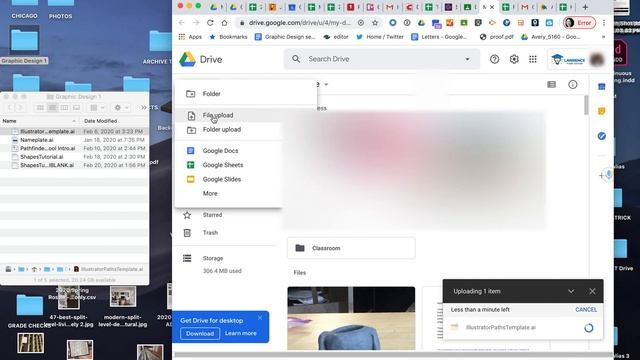Show details with the info icon
Viewport: 640px width, 360px height.
(x=573, y=84)
